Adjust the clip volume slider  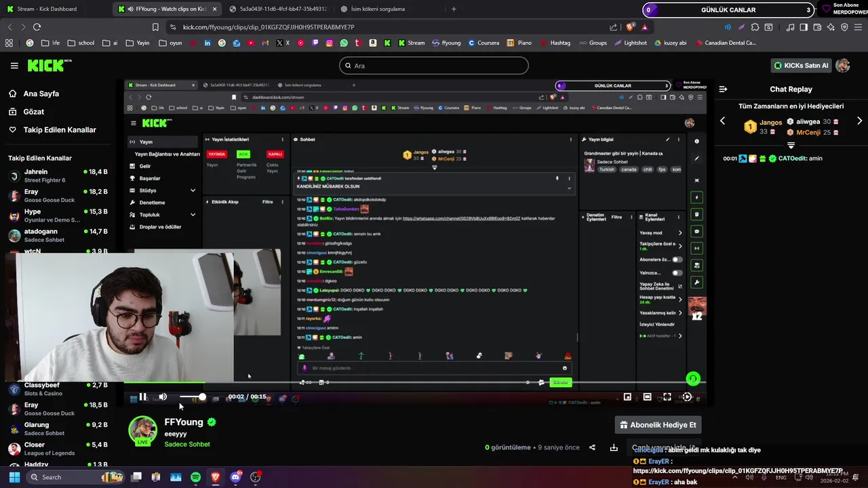[191, 396]
